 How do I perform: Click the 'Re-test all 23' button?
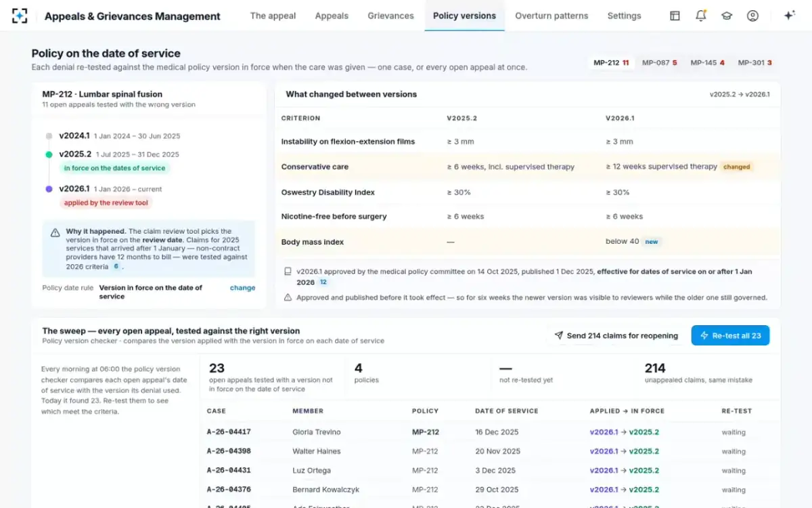(x=730, y=335)
